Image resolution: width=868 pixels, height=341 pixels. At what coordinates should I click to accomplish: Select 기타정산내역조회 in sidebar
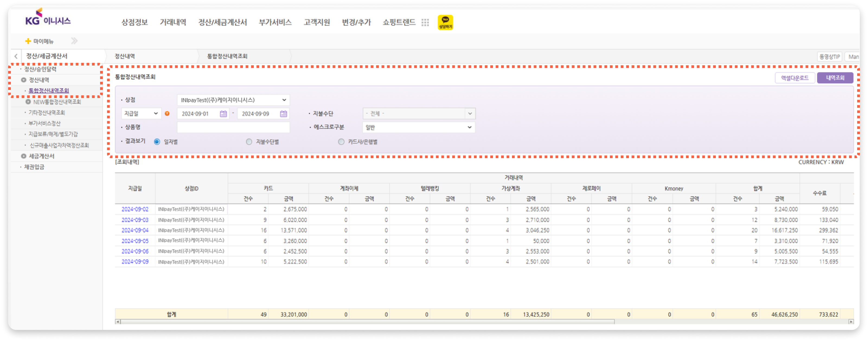tap(46, 112)
